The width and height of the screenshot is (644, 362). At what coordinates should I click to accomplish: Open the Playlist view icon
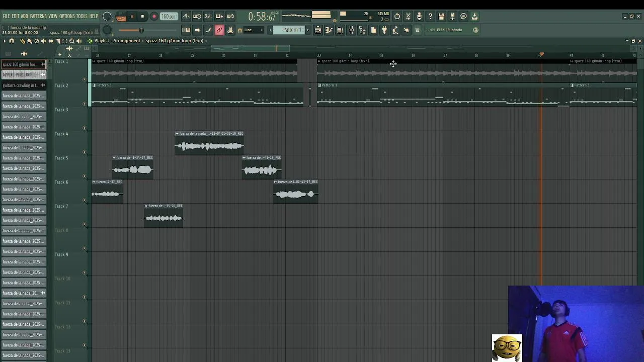[x=318, y=30]
